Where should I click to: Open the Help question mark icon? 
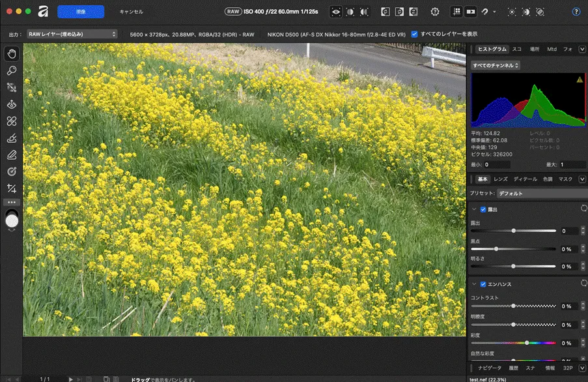(575, 11)
